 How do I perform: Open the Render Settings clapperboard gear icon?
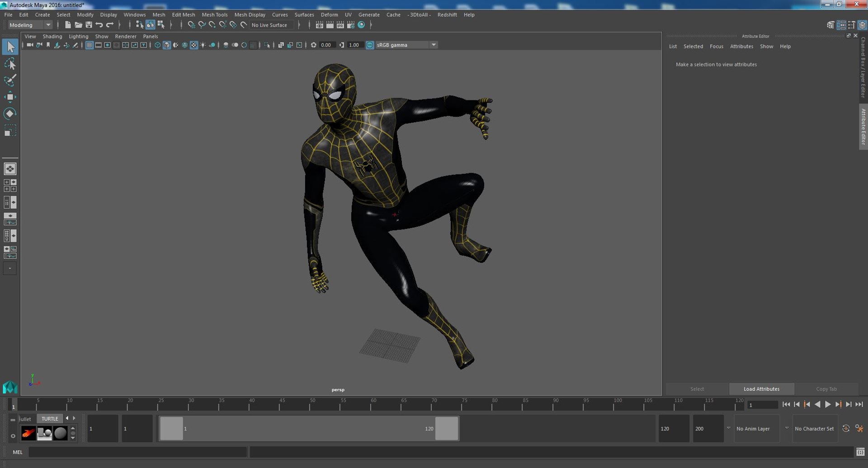pyautogui.click(x=350, y=25)
